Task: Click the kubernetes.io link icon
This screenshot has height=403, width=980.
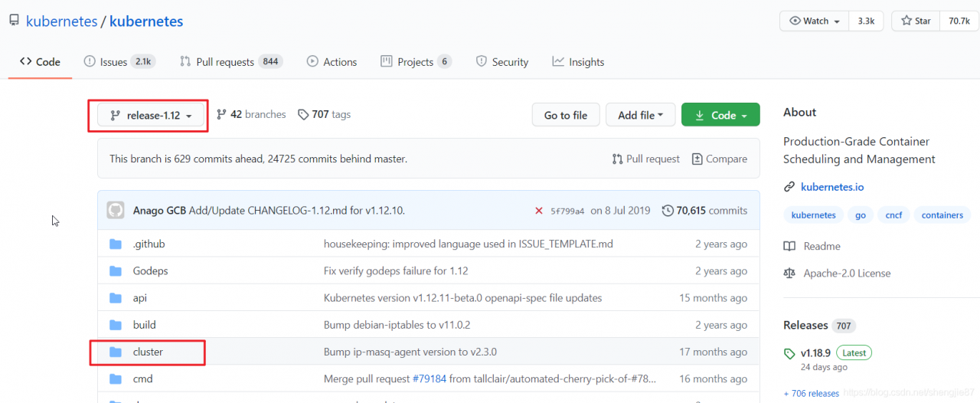Action: 789,187
